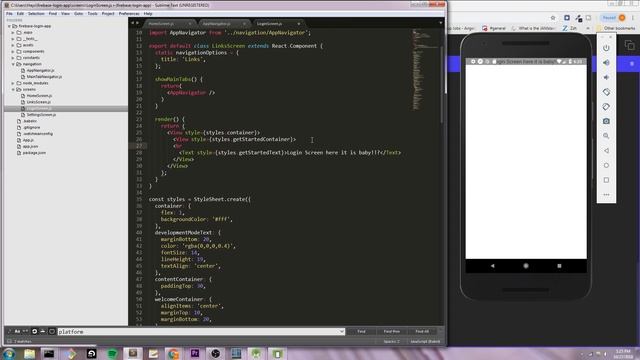Click the #general bookmark in Chrome
This screenshot has height=360, width=640.
pyautogui.click(x=494, y=28)
